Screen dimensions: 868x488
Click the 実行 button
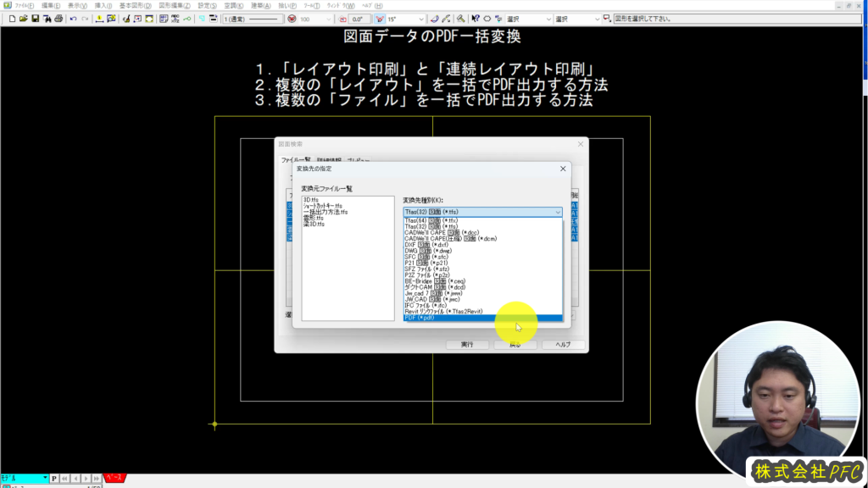point(467,345)
